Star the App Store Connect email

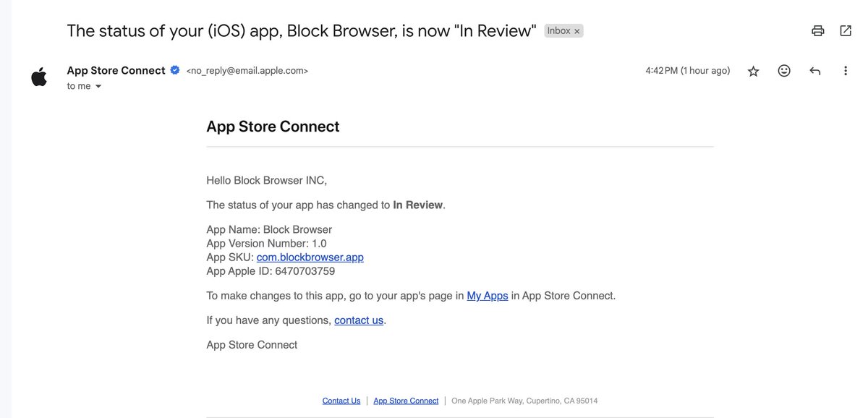tap(753, 71)
